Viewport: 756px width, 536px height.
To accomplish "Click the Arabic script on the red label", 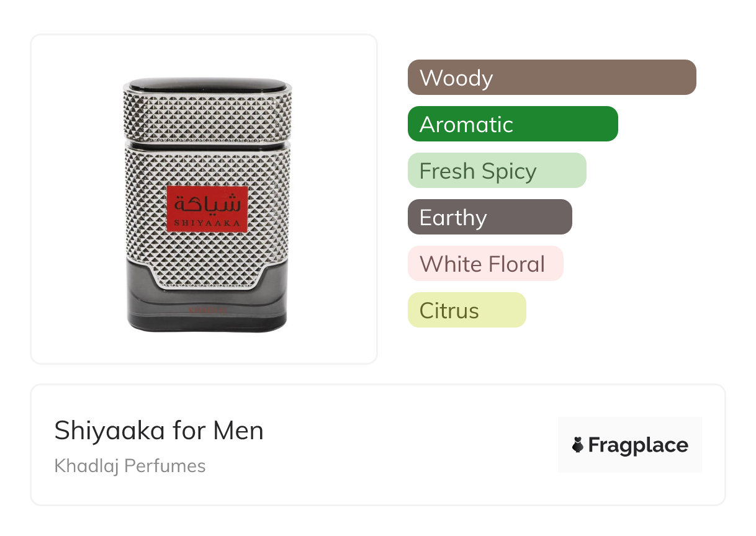I will click(x=207, y=203).
